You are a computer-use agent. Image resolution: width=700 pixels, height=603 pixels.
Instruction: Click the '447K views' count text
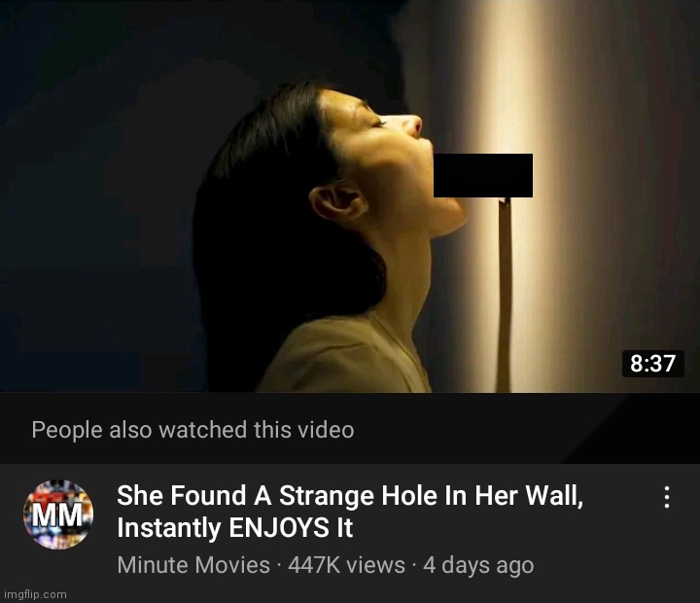tap(346, 565)
